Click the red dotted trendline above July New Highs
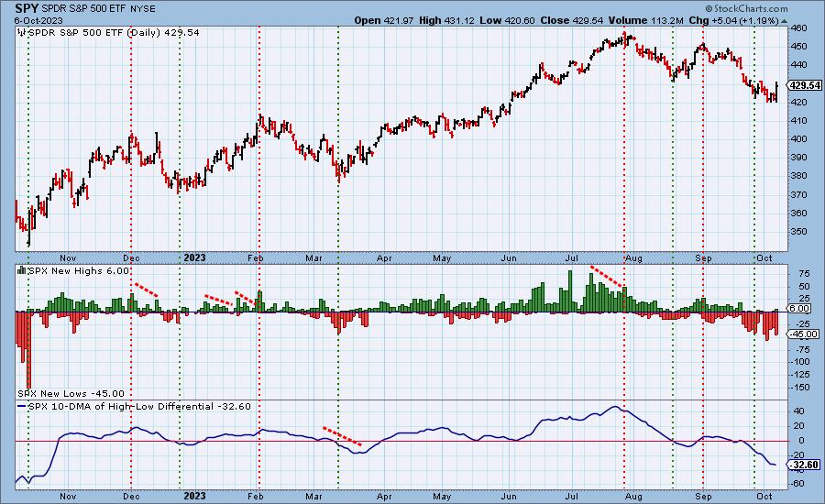Viewport: 825px width, 504px height. point(609,278)
